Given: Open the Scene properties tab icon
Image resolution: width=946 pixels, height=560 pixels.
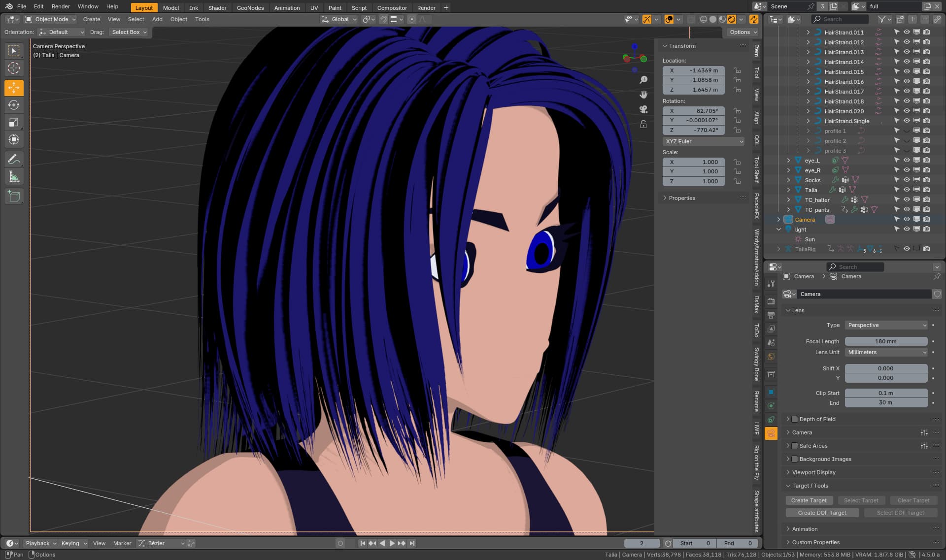Looking at the screenshot, I should pyautogui.click(x=771, y=343).
